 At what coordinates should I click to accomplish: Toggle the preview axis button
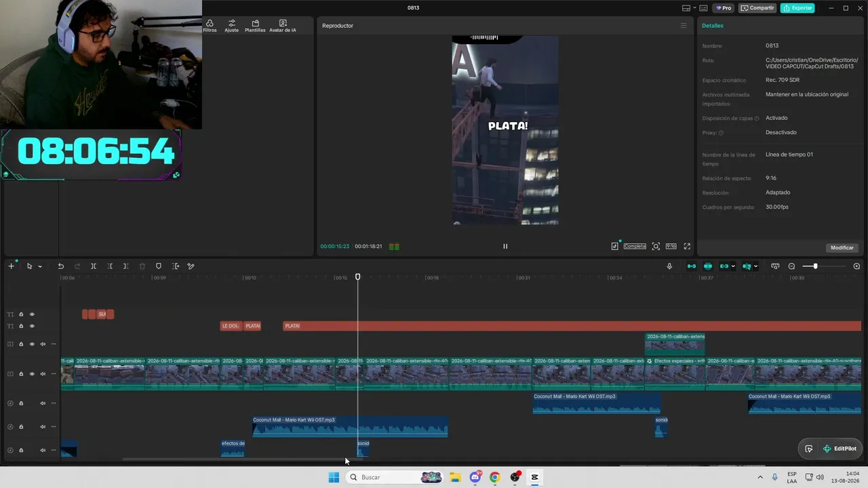747,266
